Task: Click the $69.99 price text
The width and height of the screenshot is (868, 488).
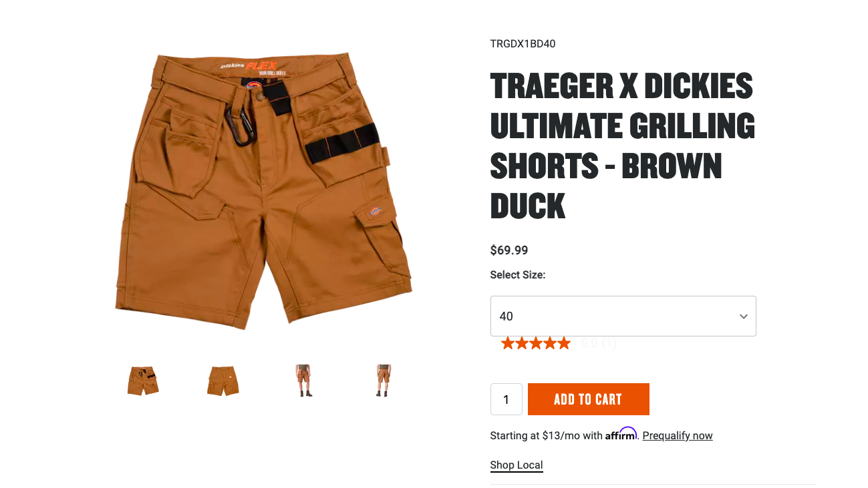Action: (x=509, y=250)
